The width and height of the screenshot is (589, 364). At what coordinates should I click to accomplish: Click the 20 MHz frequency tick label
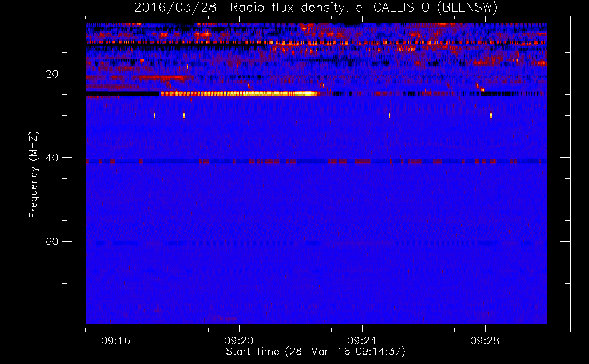pyautogui.click(x=52, y=74)
